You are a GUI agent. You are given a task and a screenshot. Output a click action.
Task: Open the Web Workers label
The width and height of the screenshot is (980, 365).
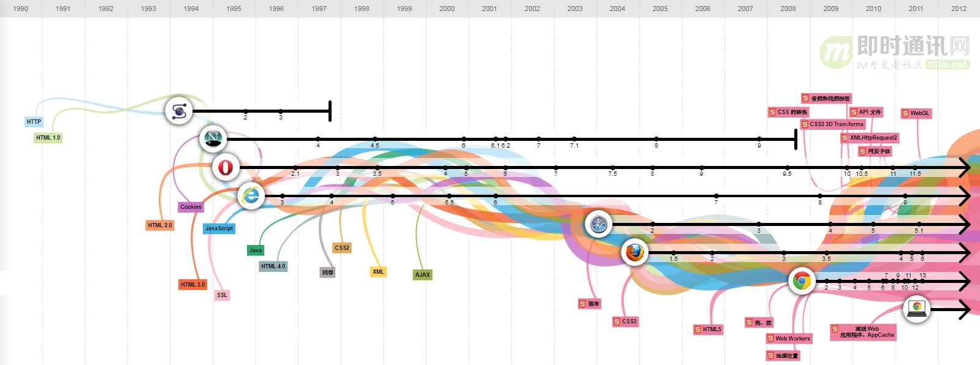point(789,339)
